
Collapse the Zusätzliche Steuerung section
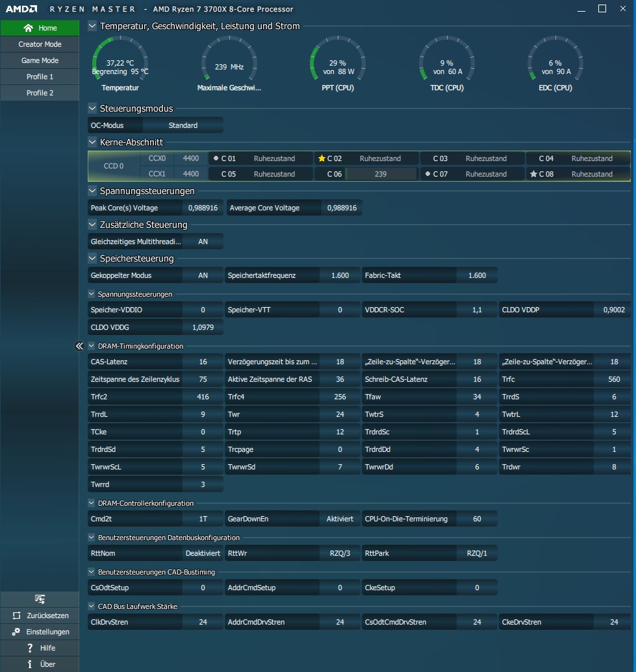(x=92, y=225)
